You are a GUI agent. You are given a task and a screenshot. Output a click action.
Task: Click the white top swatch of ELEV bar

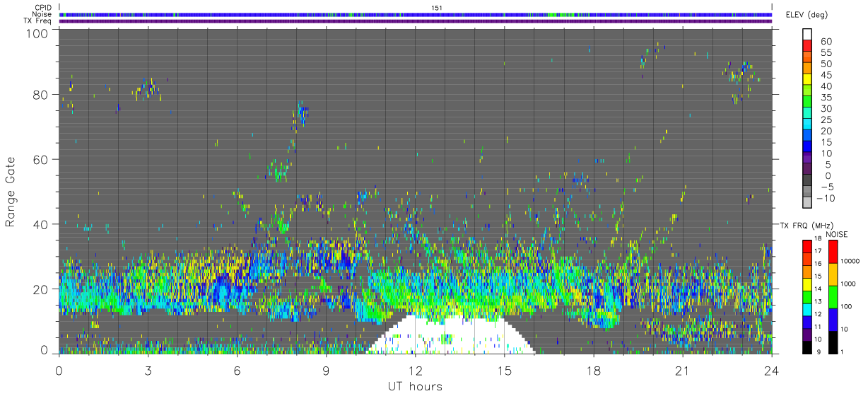[x=809, y=35]
